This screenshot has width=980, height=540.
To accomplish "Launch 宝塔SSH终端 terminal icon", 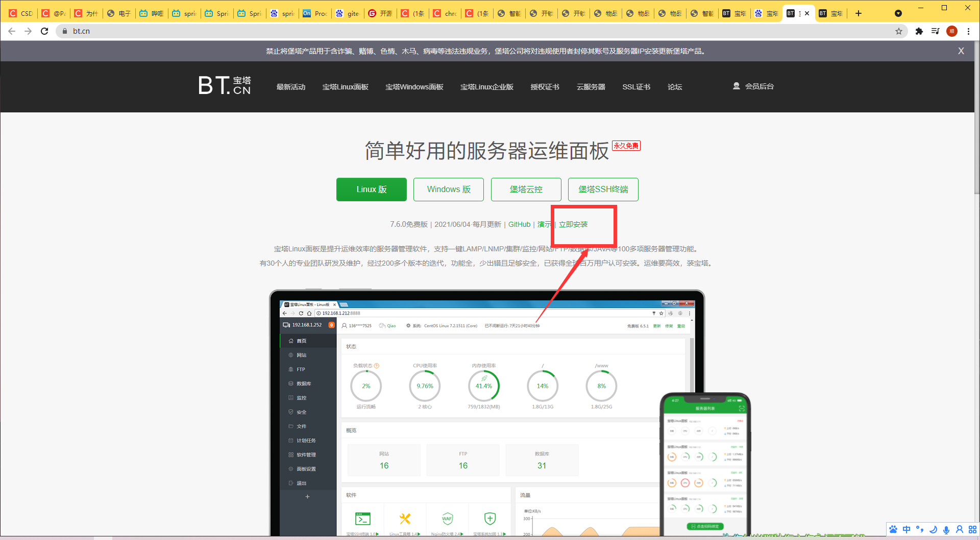I will (363, 518).
